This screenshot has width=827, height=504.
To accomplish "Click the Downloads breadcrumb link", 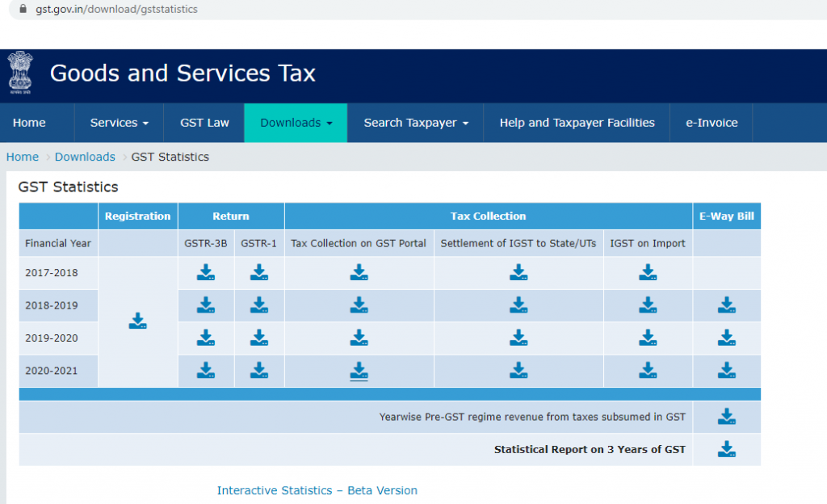I will coord(85,157).
